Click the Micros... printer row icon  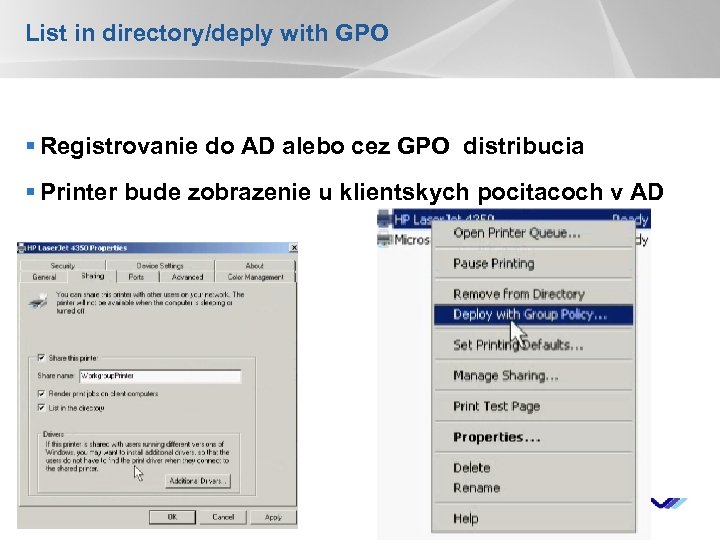pyautogui.click(x=384, y=240)
